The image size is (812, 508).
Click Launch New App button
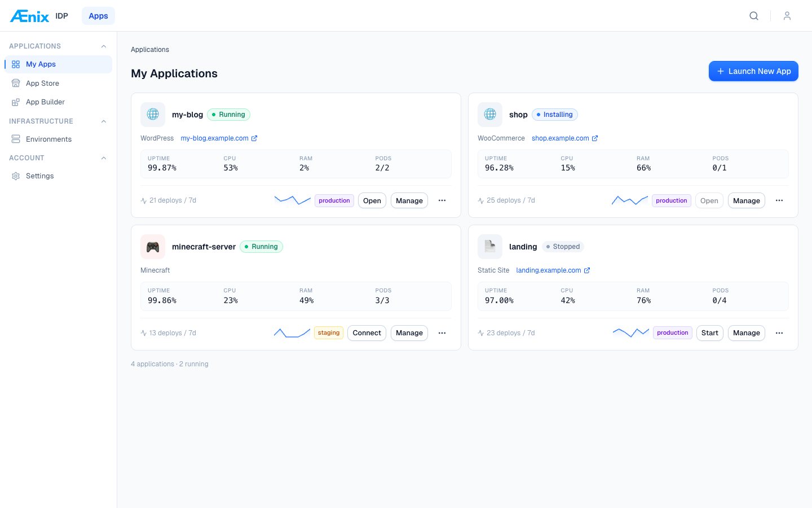point(753,71)
